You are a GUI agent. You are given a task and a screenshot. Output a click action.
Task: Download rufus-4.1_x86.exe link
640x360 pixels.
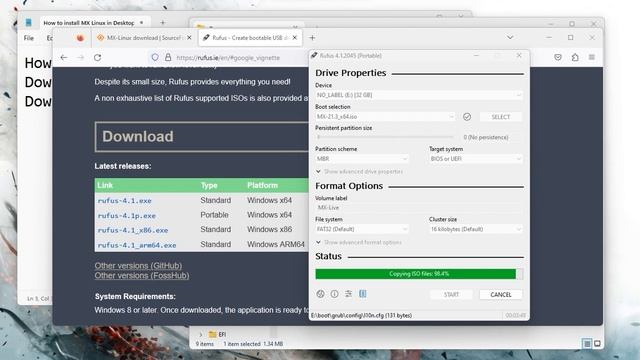click(133, 230)
